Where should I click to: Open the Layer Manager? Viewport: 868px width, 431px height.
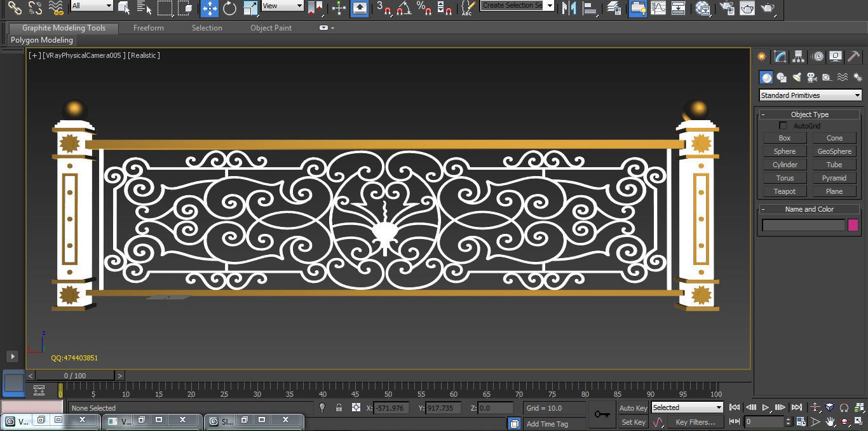coord(614,8)
